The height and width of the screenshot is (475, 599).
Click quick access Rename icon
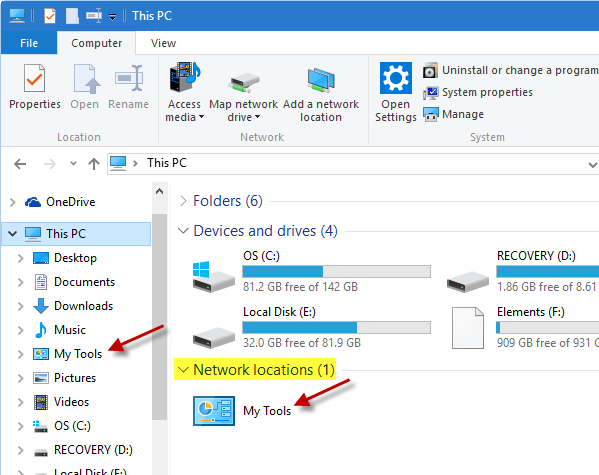click(x=94, y=16)
